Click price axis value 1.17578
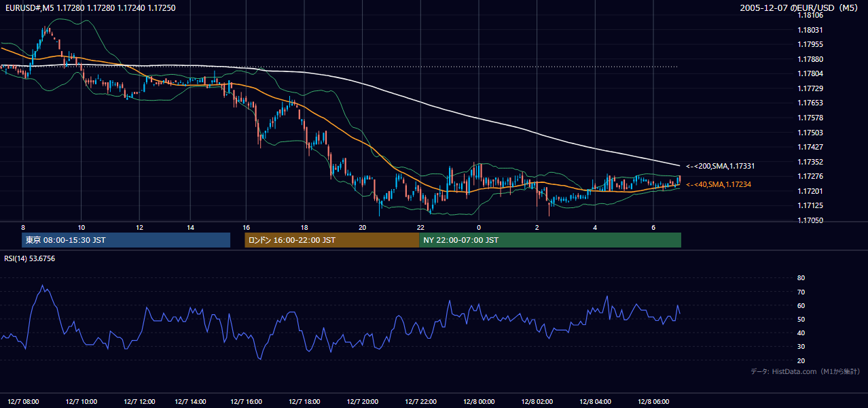The height and width of the screenshot is (408, 868). (810, 118)
